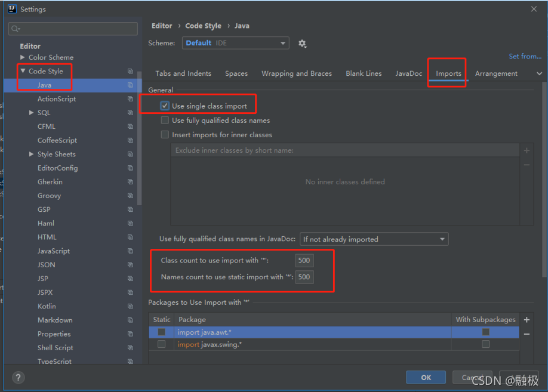The width and height of the screenshot is (548, 392).
Task: Click the copy icon beside HTML
Action: [x=130, y=237]
